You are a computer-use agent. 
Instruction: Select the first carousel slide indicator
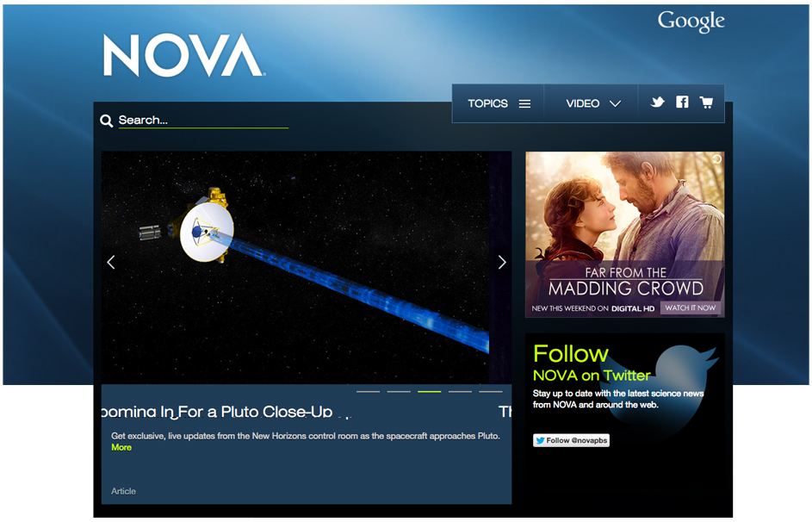[369, 391]
